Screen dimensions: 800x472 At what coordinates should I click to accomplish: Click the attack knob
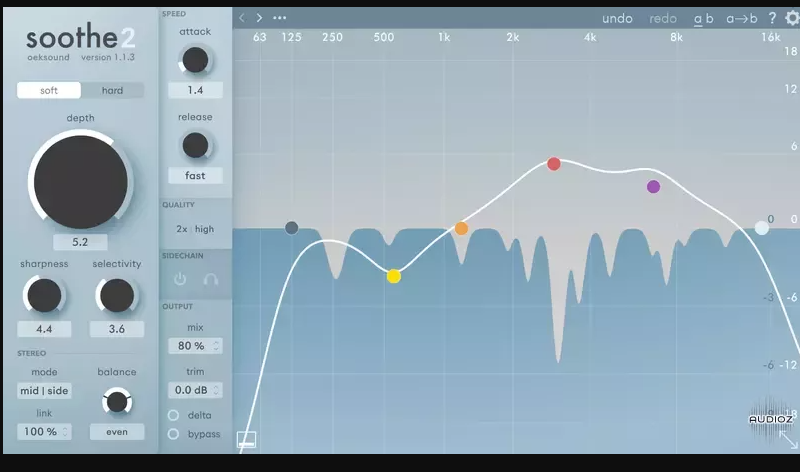point(195,60)
